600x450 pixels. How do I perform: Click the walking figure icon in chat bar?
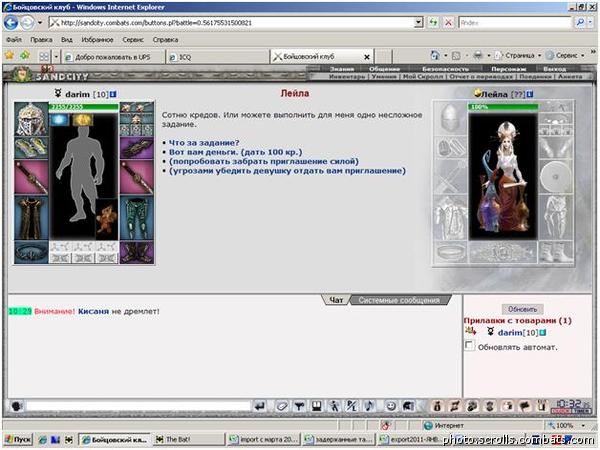334,406
